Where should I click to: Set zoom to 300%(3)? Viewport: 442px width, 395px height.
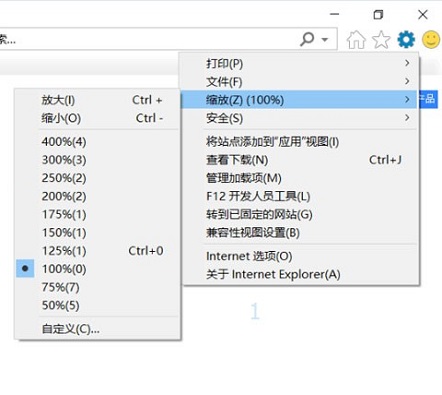click(x=97, y=160)
